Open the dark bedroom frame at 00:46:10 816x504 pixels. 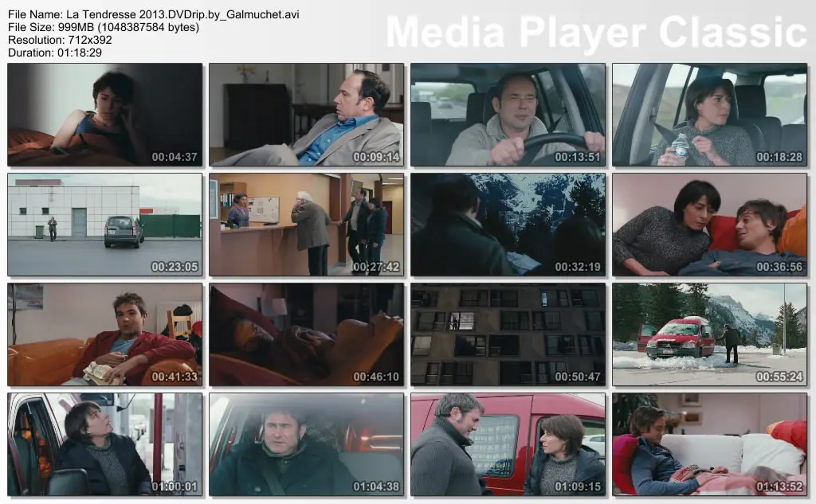pos(307,334)
